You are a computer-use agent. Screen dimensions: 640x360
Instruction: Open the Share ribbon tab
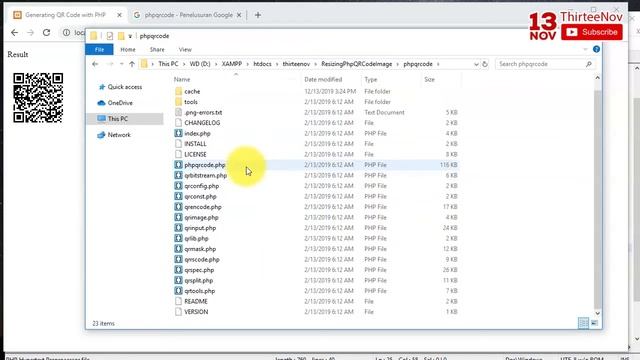[x=157, y=49]
